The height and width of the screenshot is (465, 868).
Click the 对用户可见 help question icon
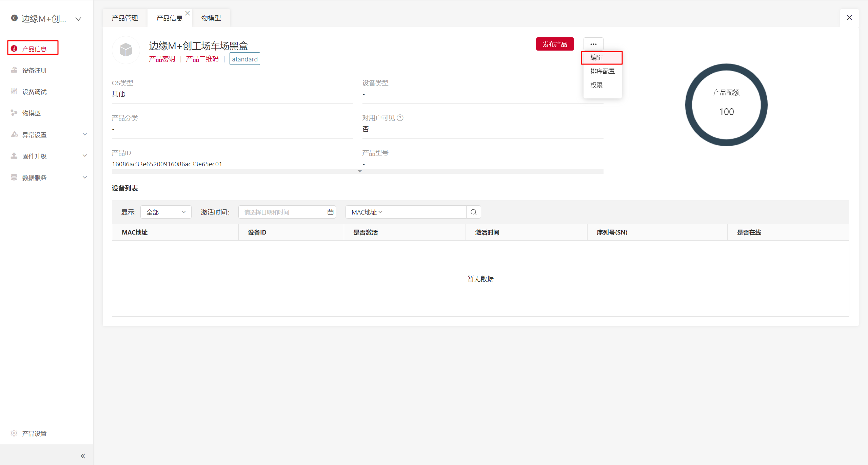(x=400, y=118)
